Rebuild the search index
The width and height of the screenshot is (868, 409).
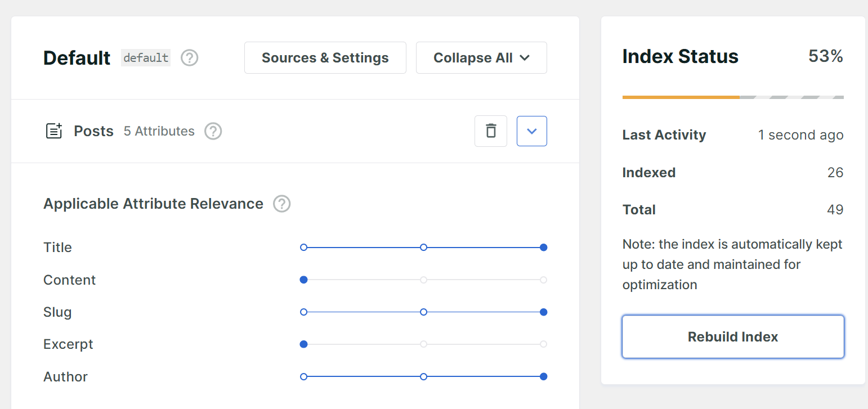(x=733, y=336)
